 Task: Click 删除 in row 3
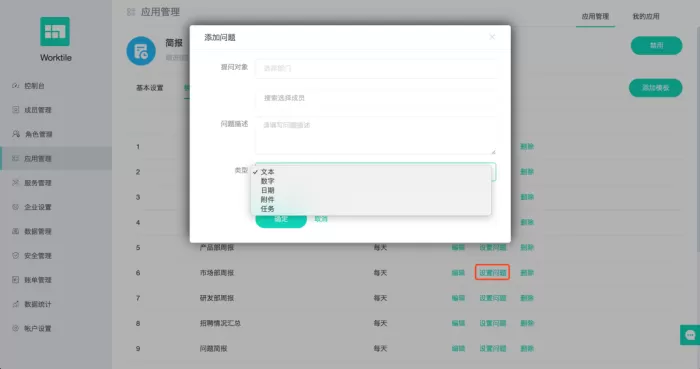point(527,197)
